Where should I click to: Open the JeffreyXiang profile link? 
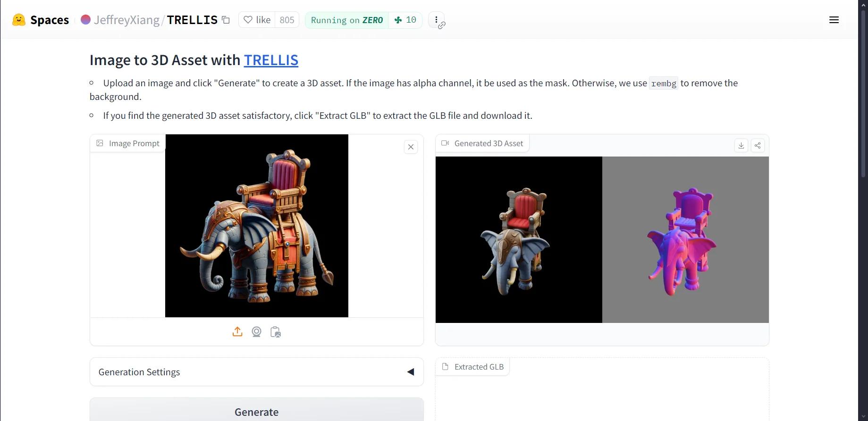[x=126, y=20]
